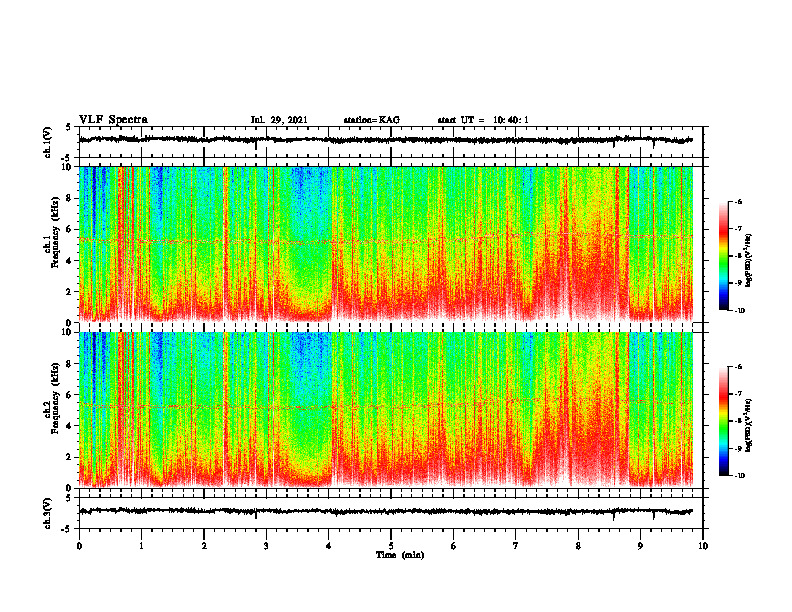Screen dimensions: 792x612
Task: Click the "9" tick on the time axis
Action: [640, 546]
